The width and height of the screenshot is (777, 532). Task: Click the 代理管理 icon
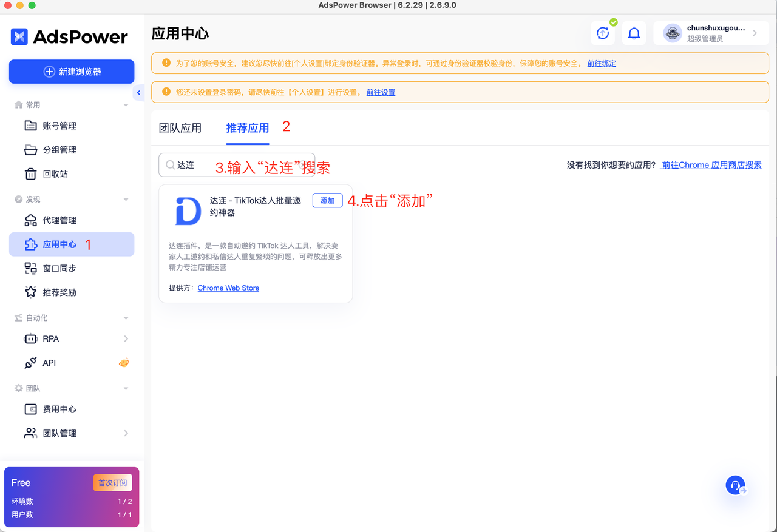coord(30,220)
